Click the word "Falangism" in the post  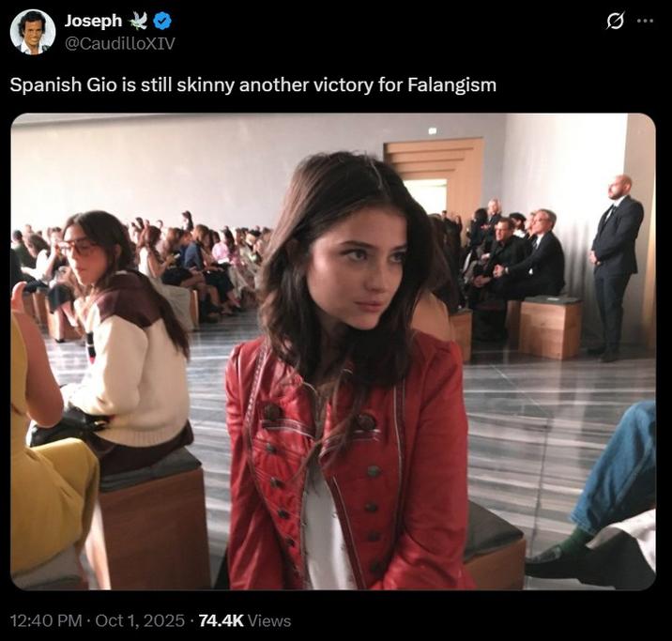[452, 85]
